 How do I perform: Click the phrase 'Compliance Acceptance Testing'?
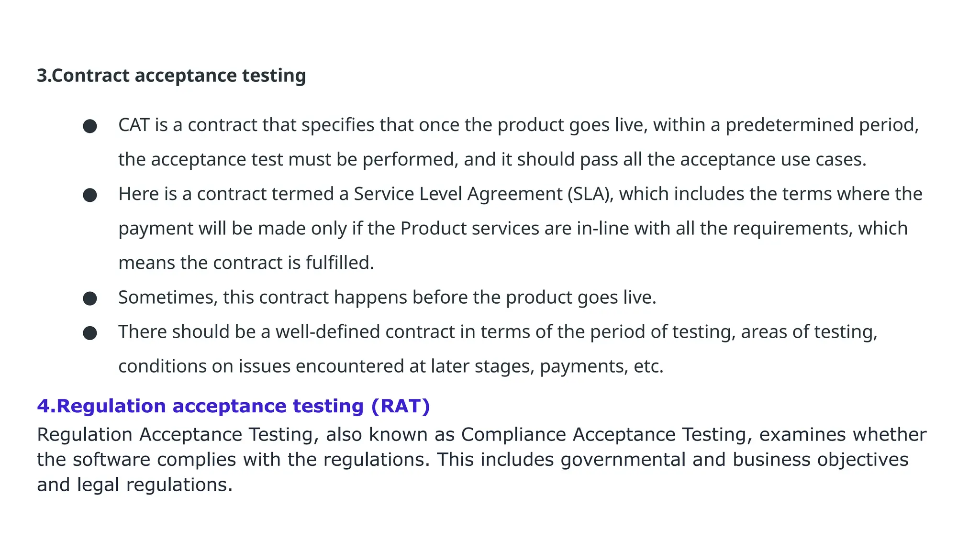pyautogui.click(x=604, y=435)
